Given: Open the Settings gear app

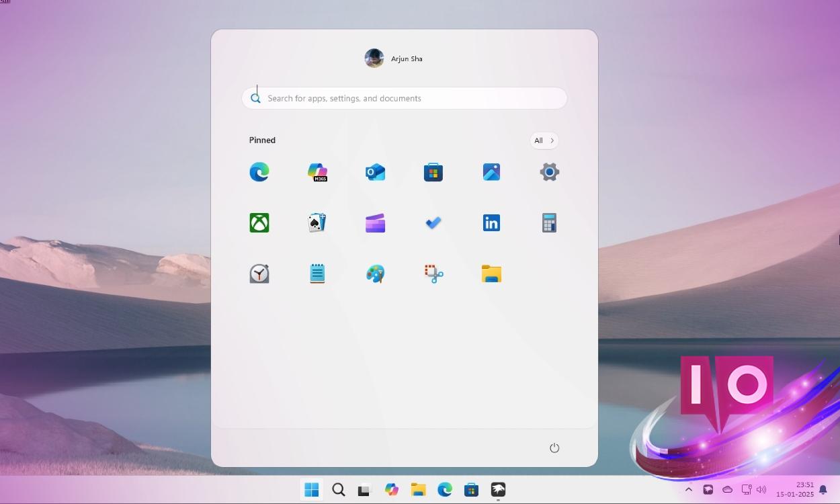Looking at the screenshot, I should coord(549,172).
